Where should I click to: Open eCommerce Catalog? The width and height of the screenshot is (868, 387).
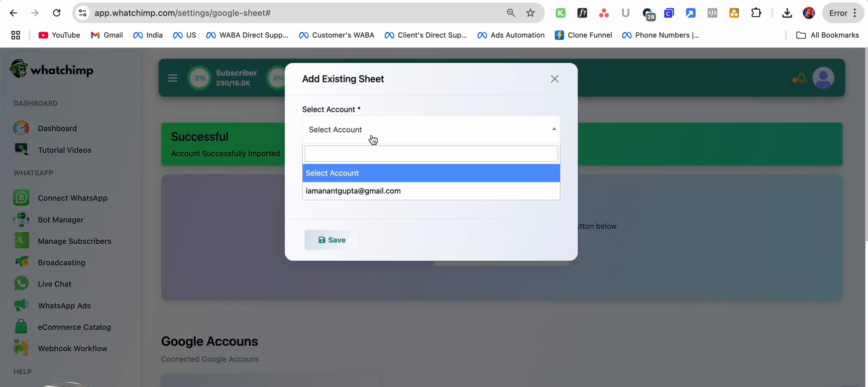[x=62, y=327]
